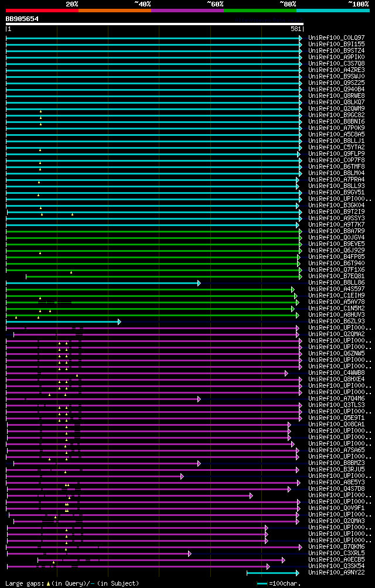Open the UniRef100_Q5E9T1 hit
The image size is (375, 588).
pos(336,418)
